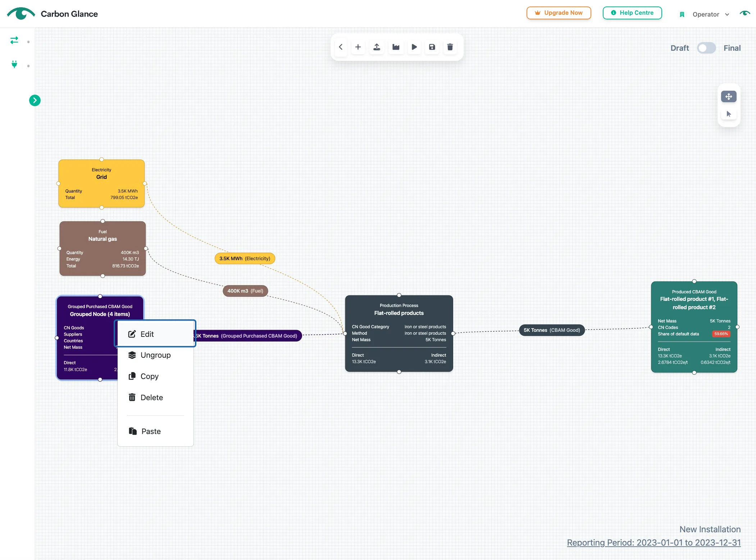
Task: Click the right connector of the Production Process node
Action: [x=453, y=334]
